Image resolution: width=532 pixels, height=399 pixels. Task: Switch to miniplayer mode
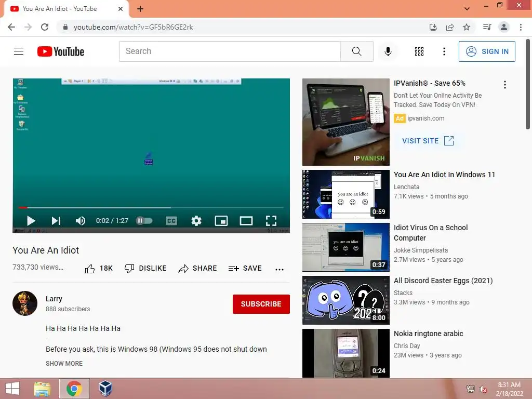click(221, 221)
